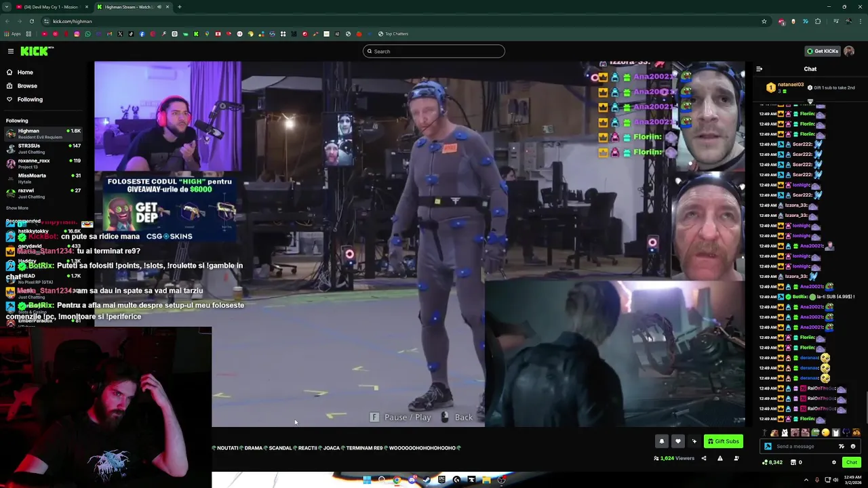Click the 1,624 Viewers count
868x488 pixels.
click(x=674, y=458)
